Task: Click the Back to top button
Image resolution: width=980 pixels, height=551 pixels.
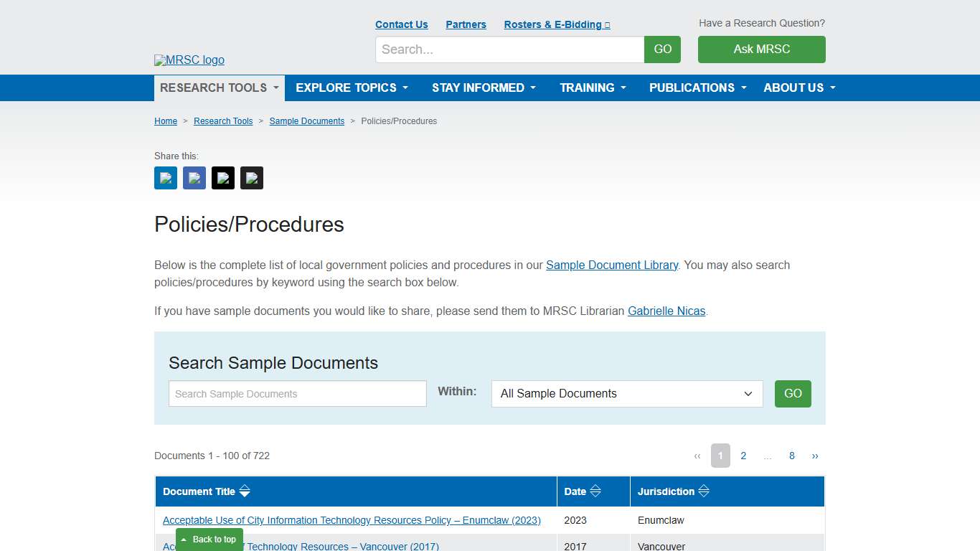Action: (x=209, y=539)
